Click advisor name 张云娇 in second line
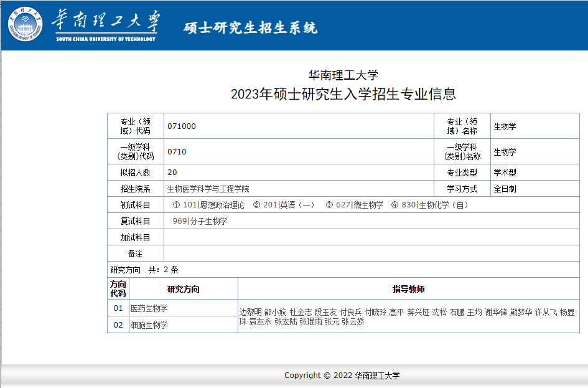This screenshot has width=588, height=388. [x=353, y=321]
